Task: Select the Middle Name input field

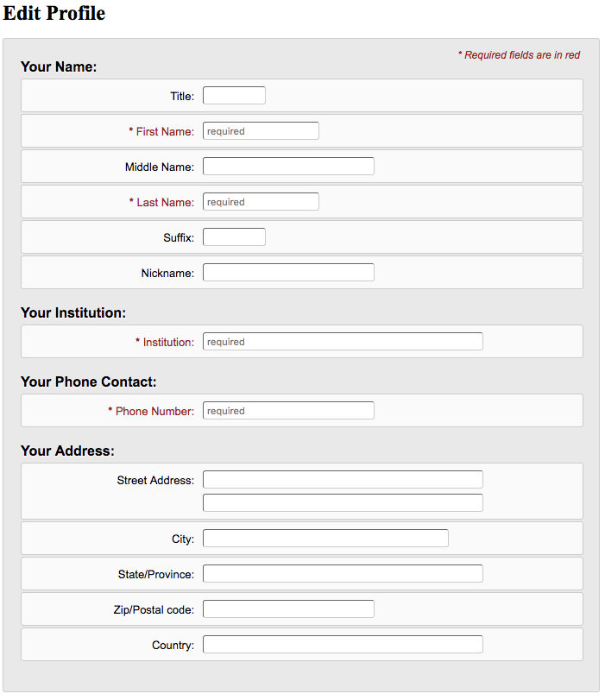Action: pyautogui.click(x=288, y=167)
